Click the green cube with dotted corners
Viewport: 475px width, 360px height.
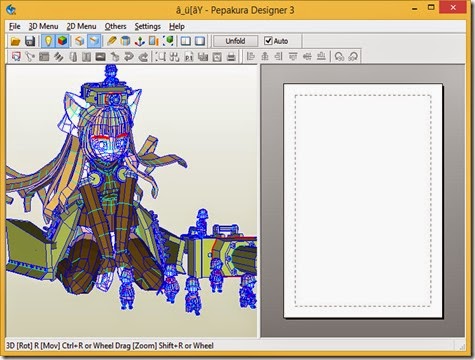pyautogui.click(x=168, y=41)
